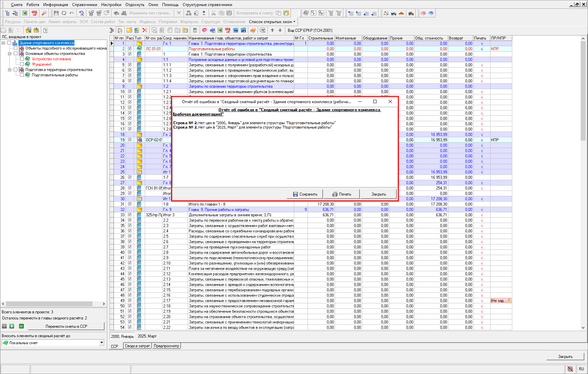Switch to the Сводка затрат tab
Image resolution: width=588 pixels, height=374 pixels.
pos(137,346)
